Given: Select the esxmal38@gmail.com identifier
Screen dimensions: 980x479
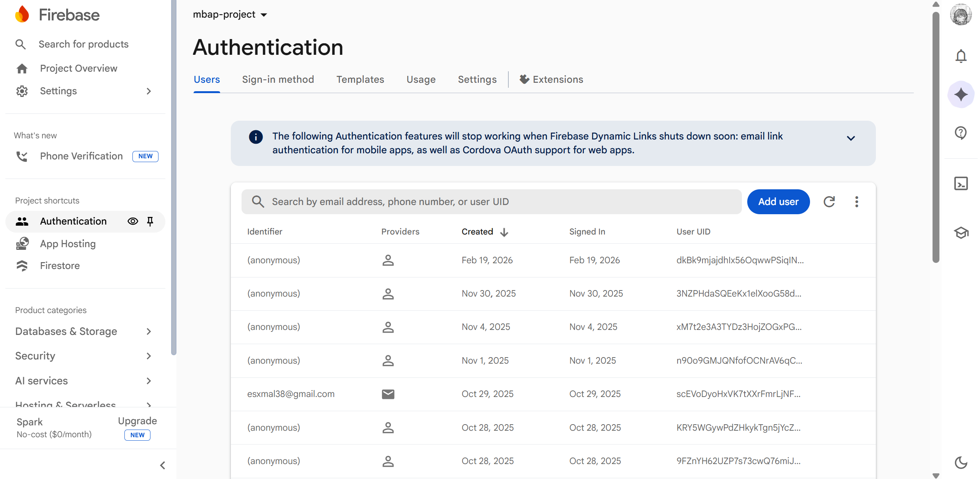Looking at the screenshot, I should pos(291,394).
